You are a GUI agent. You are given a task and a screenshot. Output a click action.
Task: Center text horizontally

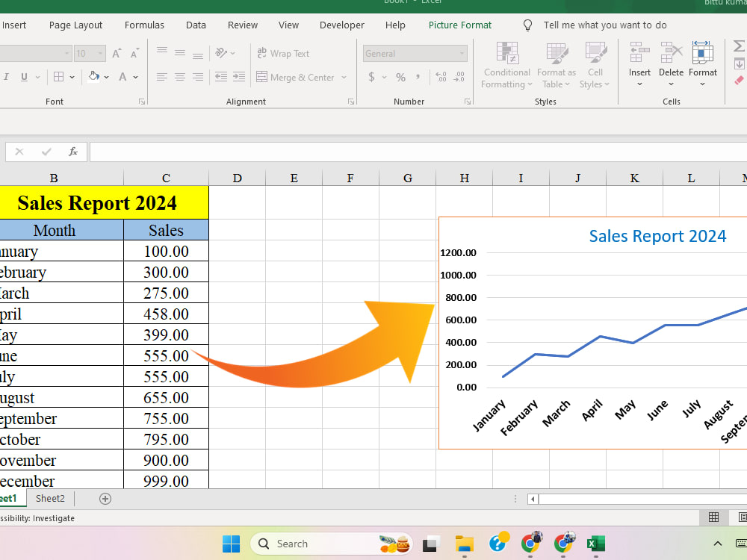pyautogui.click(x=179, y=77)
